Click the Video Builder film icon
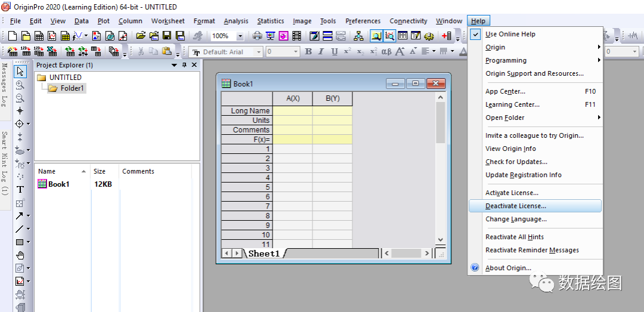The image size is (644, 312). (x=296, y=36)
